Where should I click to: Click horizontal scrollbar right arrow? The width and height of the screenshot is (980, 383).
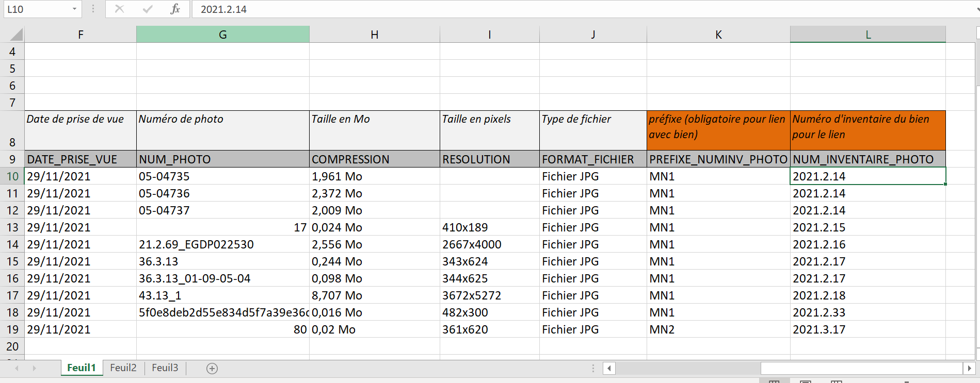[x=969, y=368]
